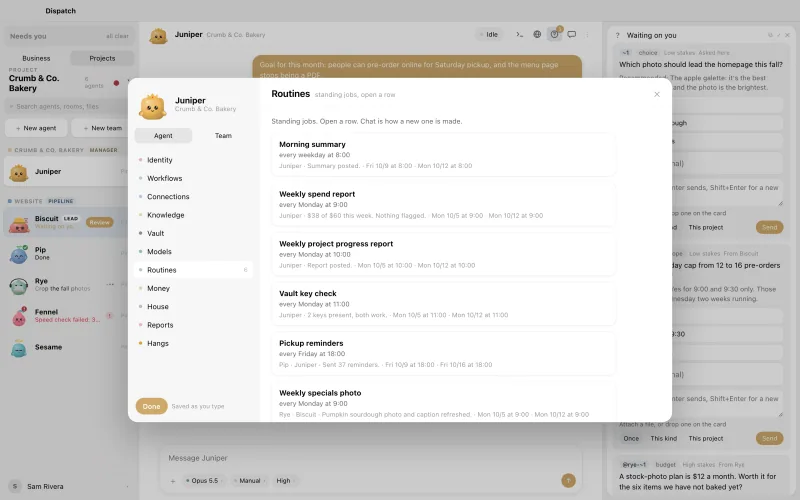Open the Weekly project progress report routine
The height and width of the screenshot is (500, 800).
[x=443, y=254]
